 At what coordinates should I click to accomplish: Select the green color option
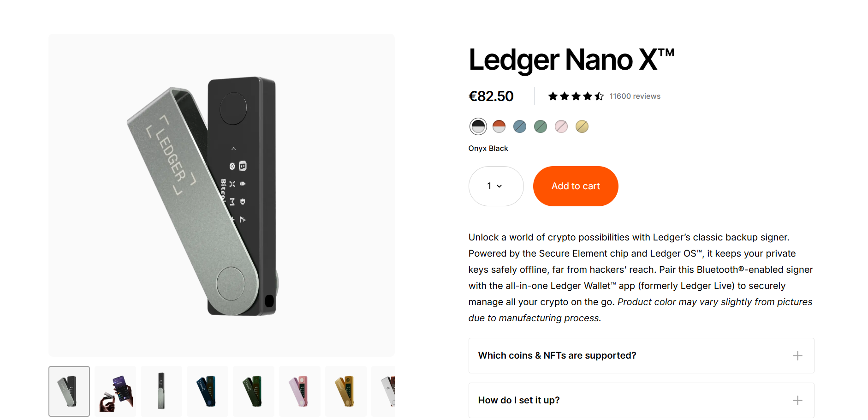(x=541, y=126)
